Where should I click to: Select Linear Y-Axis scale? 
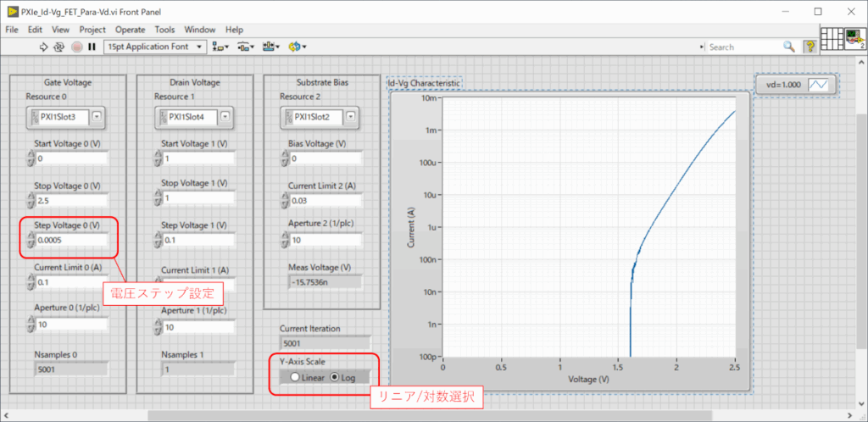click(294, 377)
